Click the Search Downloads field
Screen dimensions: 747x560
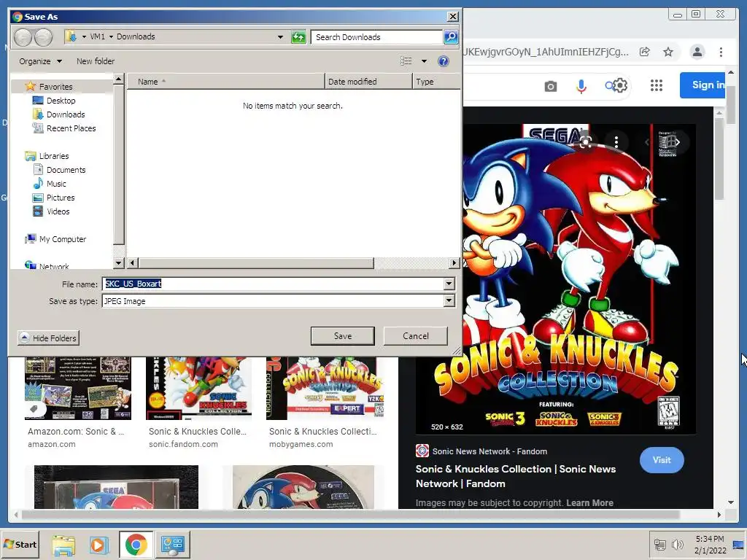pyautogui.click(x=376, y=36)
